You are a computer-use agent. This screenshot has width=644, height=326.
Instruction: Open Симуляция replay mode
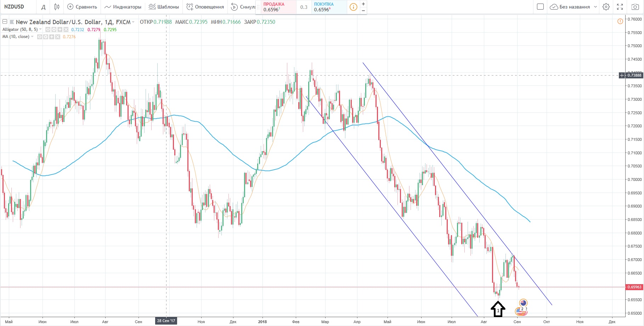(x=243, y=7)
